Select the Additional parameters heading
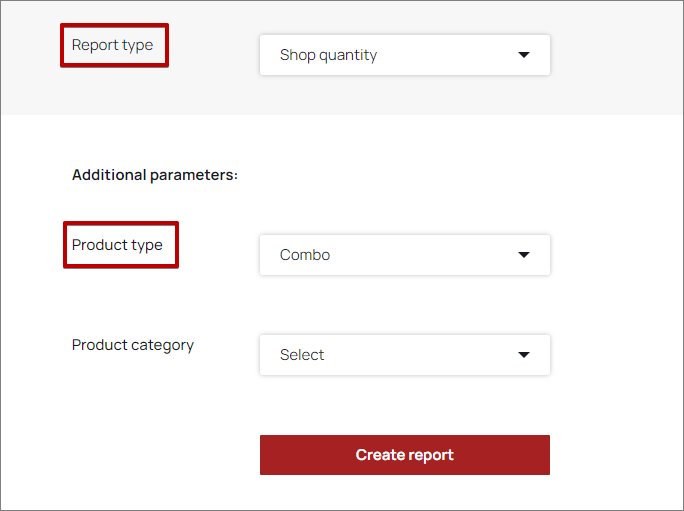This screenshot has width=684, height=511. pyautogui.click(x=155, y=175)
